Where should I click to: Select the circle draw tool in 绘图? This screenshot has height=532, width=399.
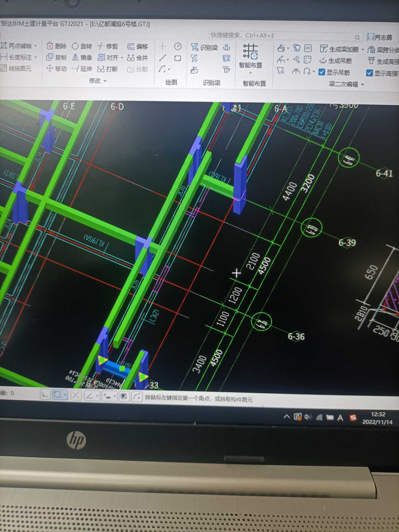point(178,47)
